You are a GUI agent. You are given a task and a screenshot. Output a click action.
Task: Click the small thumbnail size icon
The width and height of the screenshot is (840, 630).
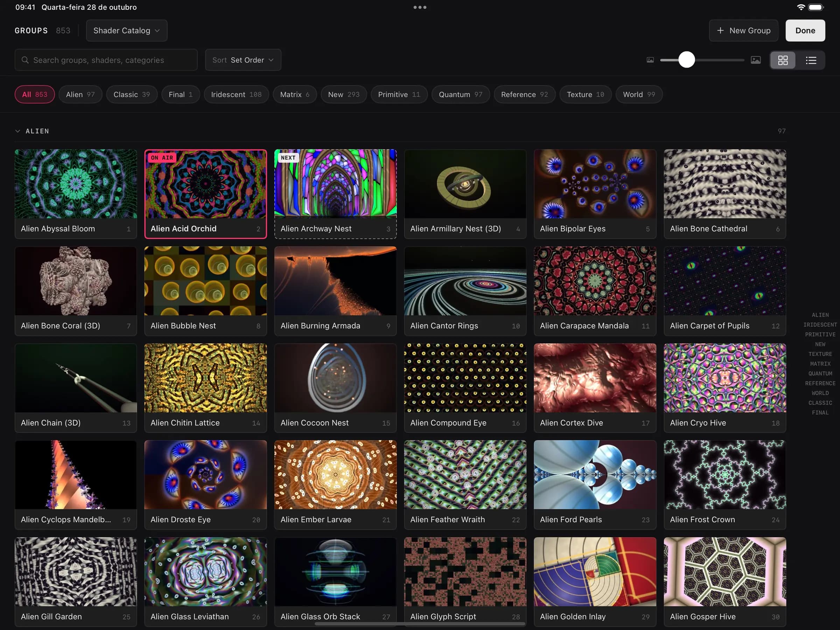(650, 60)
